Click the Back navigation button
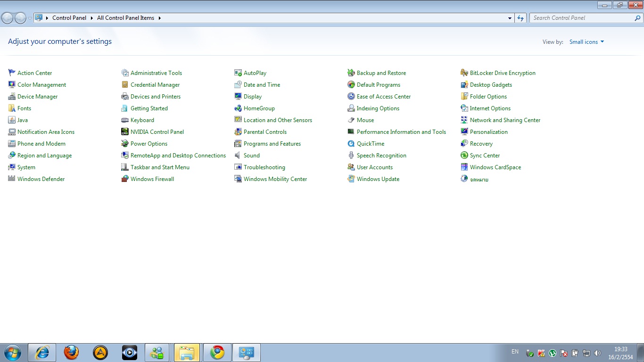644x362 pixels. [8, 18]
